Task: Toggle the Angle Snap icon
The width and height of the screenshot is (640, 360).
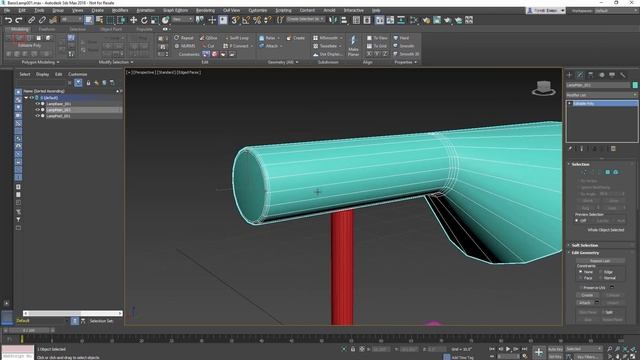Action: (x=246, y=20)
